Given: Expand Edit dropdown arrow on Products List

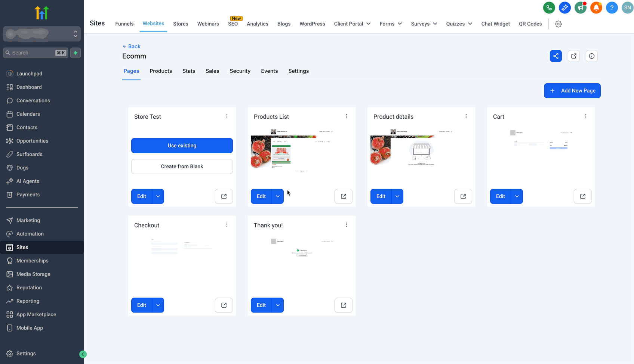Looking at the screenshot, I should coord(278,196).
